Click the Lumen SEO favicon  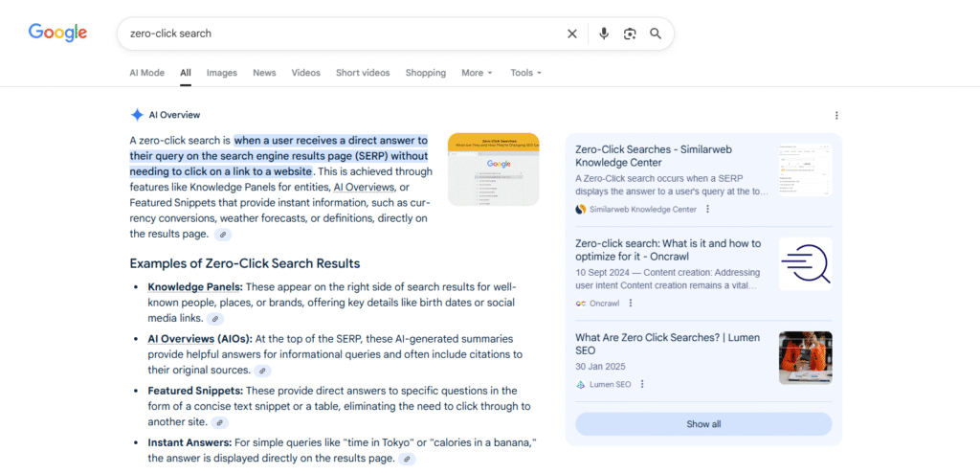pyautogui.click(x=581, y=385)
